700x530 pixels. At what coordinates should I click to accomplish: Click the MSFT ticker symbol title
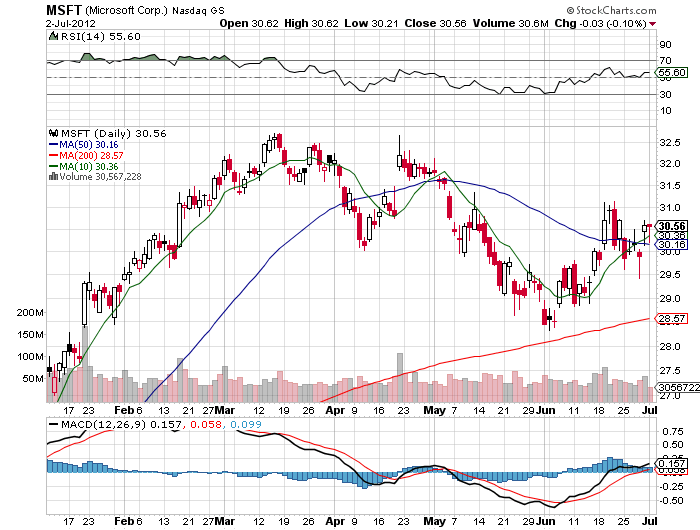pos(64,10)
